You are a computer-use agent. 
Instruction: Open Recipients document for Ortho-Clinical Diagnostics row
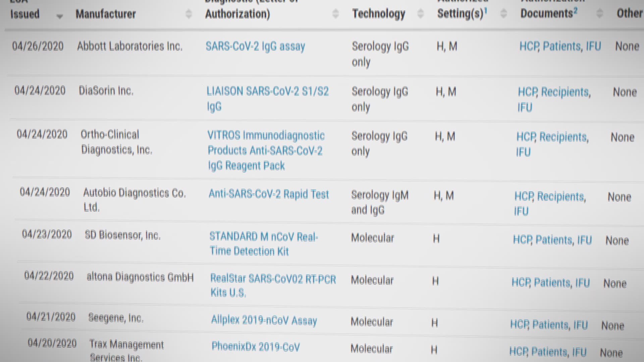coord(564,137)
